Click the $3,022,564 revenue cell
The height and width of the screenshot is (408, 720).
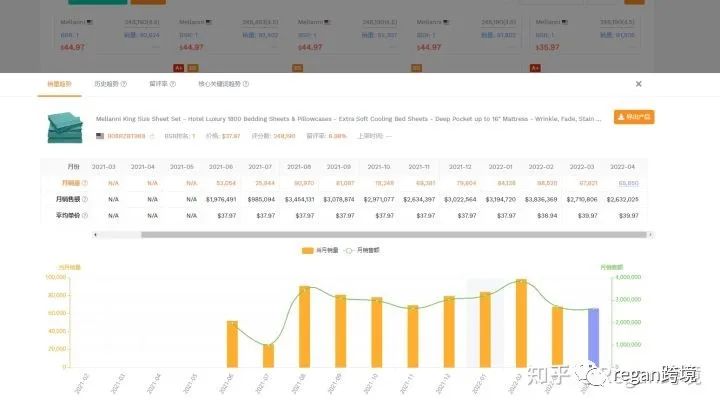(460, 199)
